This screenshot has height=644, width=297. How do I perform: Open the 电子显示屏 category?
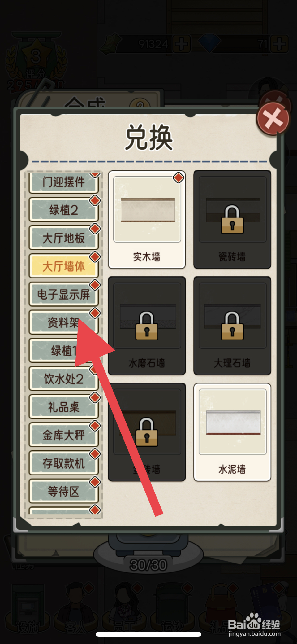64,294
